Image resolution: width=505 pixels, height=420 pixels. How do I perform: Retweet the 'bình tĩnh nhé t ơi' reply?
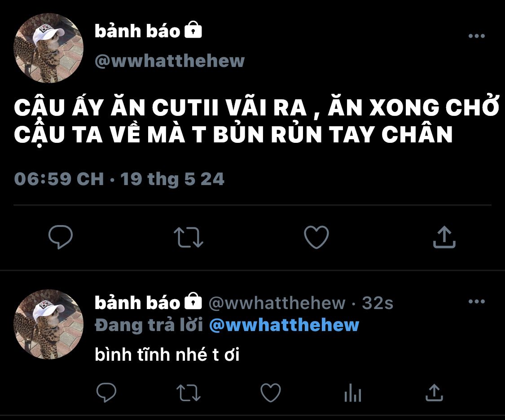coord(189,393)
